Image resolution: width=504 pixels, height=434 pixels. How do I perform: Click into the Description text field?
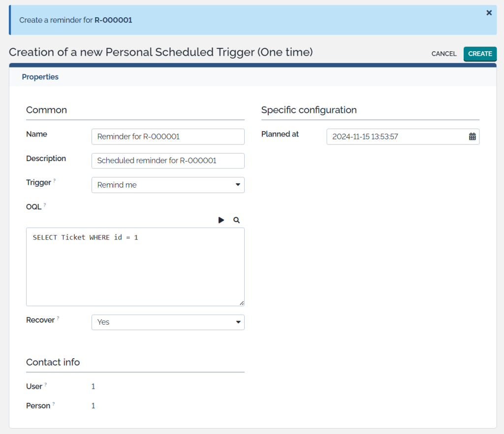168,161
